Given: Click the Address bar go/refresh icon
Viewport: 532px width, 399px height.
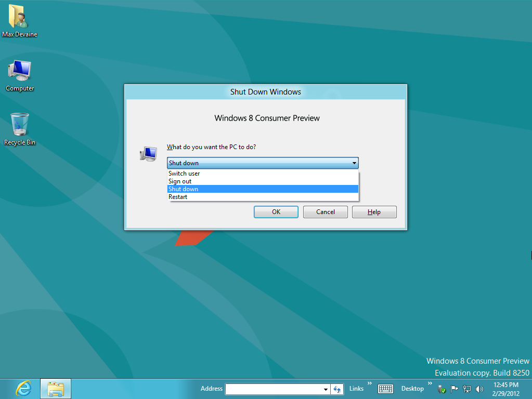Looking at the screenshot, I should coord(337,389).
